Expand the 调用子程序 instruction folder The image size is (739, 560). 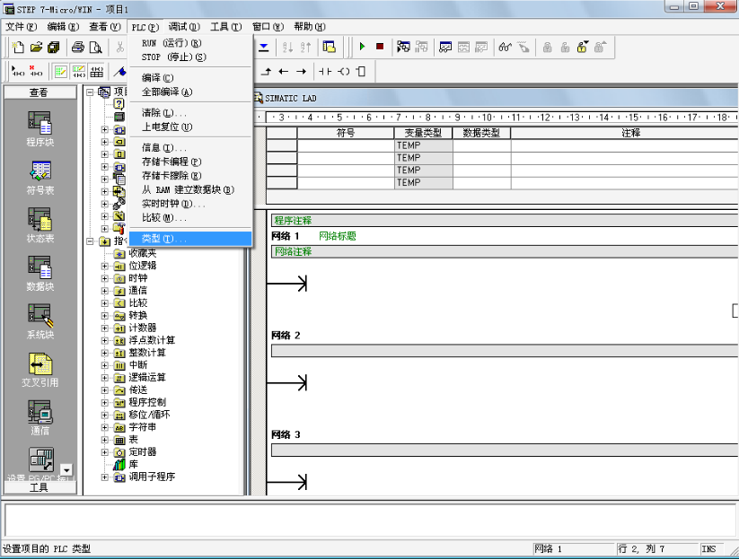click(x=105, y=477)
